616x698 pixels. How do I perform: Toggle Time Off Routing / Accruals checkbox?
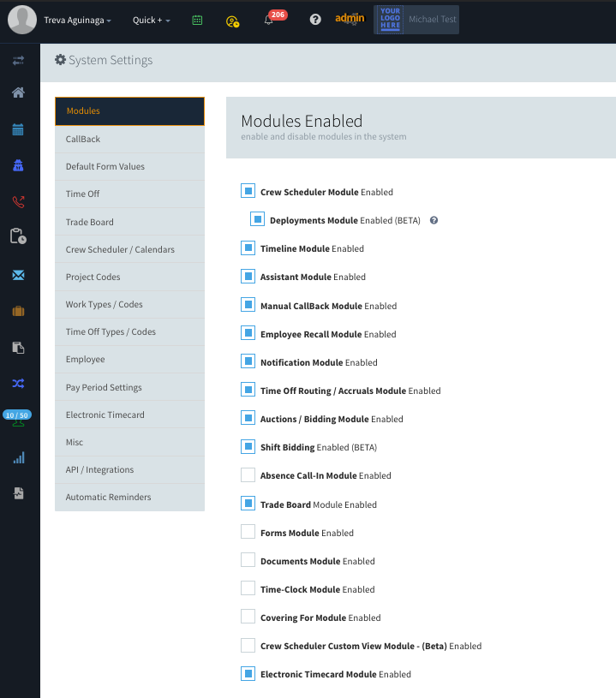[x=248, y=390]
